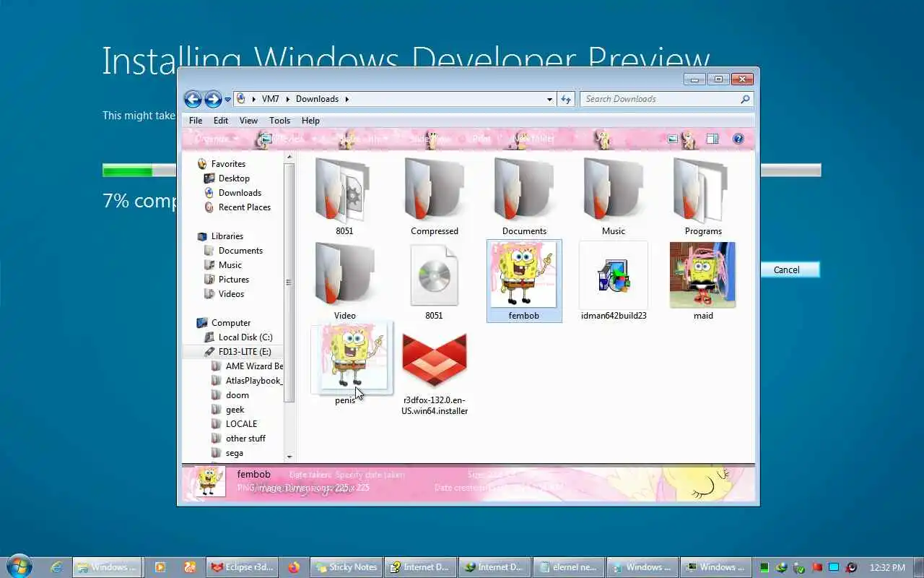Image resolution: width=924 pixels, height=578 pixels.
Task: Open Explorer help question mark icon
Action: [738, 139]
